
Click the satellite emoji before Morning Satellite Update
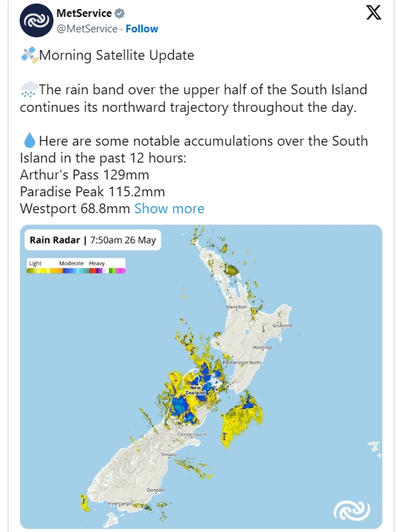[29, 55]
